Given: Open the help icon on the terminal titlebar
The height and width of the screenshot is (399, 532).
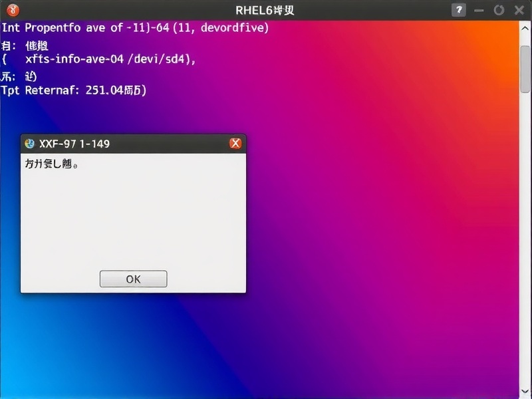Looking at the screenshot, I should [x=458, y=10].
